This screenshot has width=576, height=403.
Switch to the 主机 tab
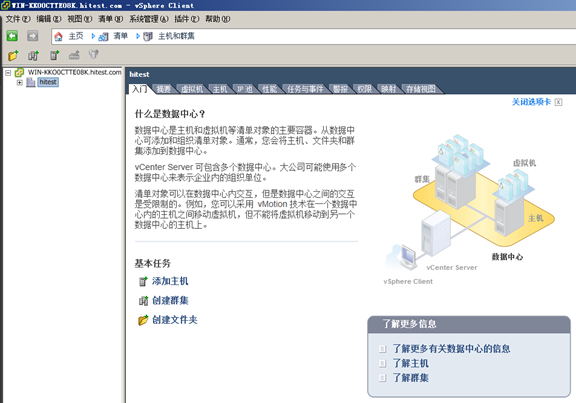[x=220, y=89]
